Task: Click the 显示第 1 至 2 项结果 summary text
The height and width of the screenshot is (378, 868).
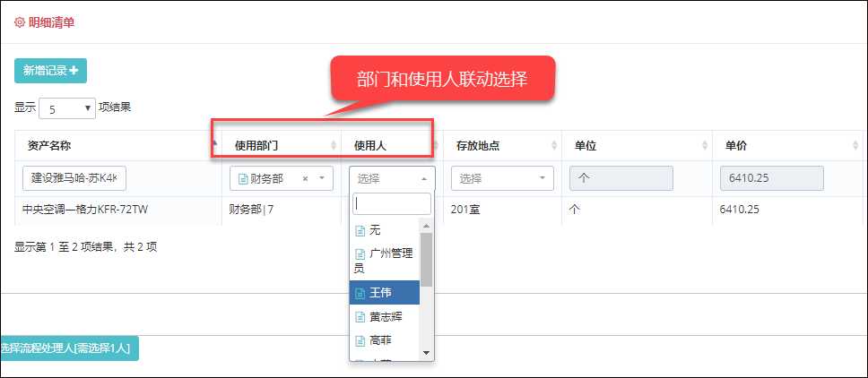Action: click(x=86, y=247)
